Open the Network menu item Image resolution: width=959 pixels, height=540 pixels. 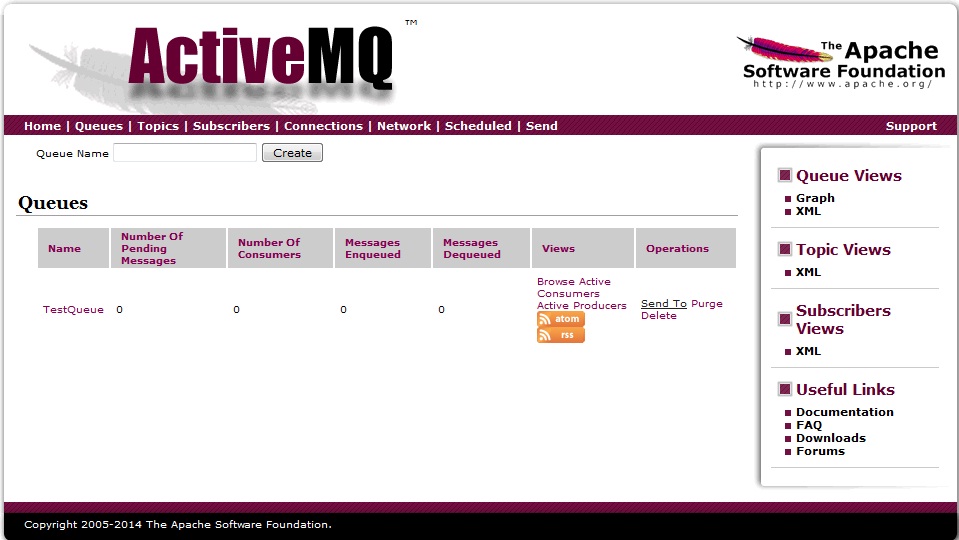tap(404, 126)
